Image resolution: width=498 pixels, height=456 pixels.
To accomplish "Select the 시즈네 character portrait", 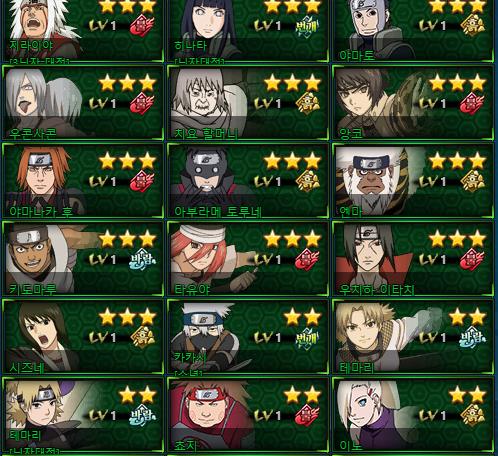I will click(x=42, y=337).
